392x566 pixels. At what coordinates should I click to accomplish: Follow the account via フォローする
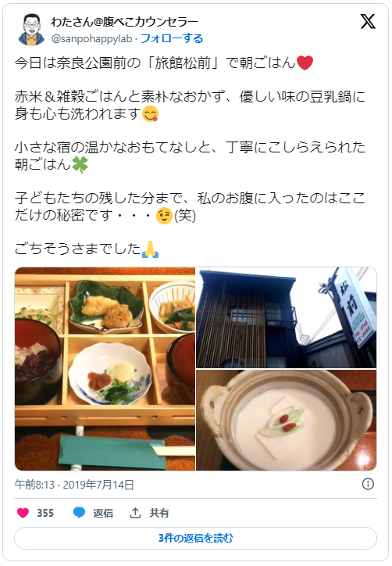(x=172, y=38)
